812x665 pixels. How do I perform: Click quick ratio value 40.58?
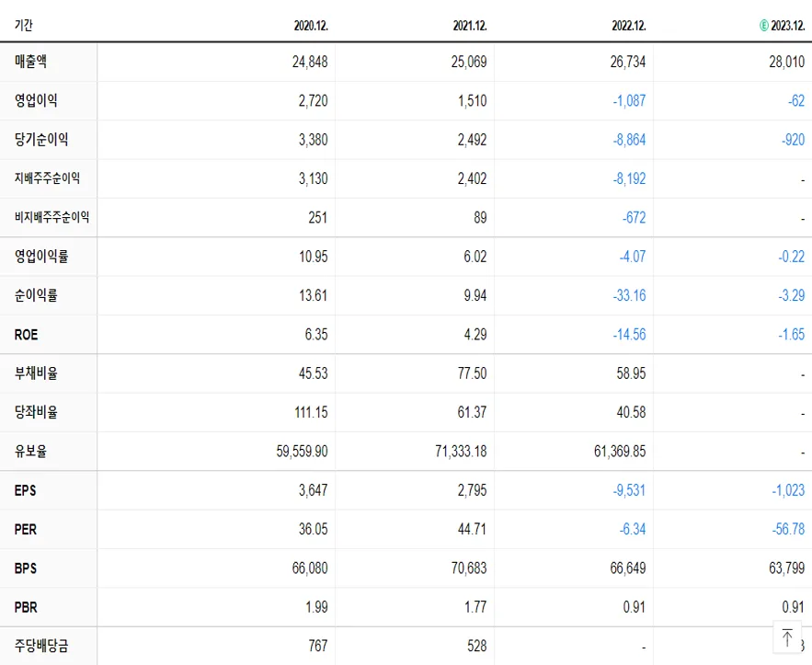(631, 412)
